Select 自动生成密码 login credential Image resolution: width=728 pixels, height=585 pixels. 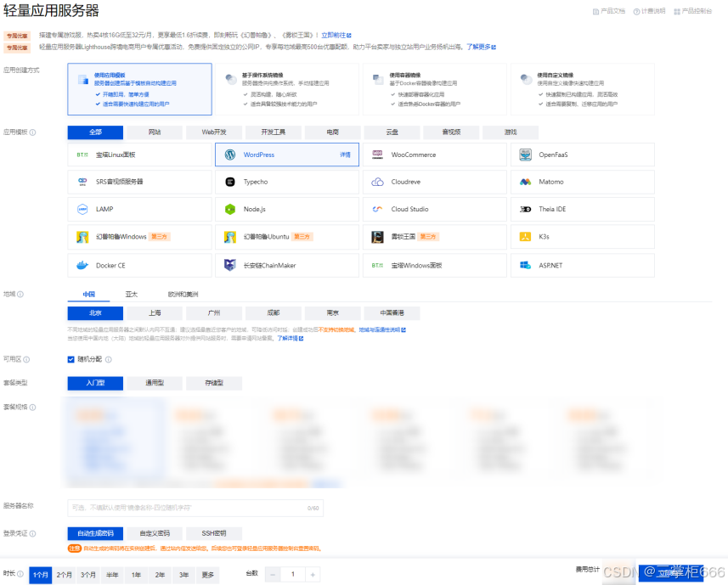click(x=95, y=533)
